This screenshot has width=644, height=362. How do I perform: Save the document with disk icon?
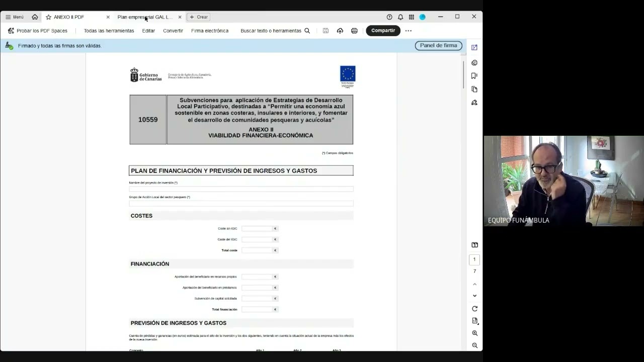click(326, 31)
